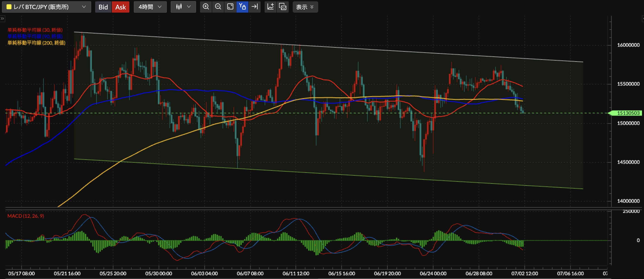The height and width of the screenshot is (279, 644).
Task: Switch price display to Ask
Action: point(121,7)
